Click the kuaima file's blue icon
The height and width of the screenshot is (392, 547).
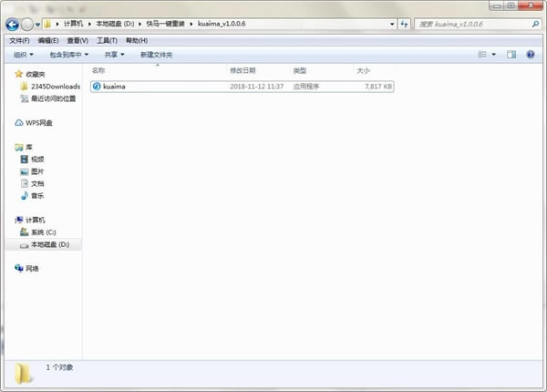[97, 87]
